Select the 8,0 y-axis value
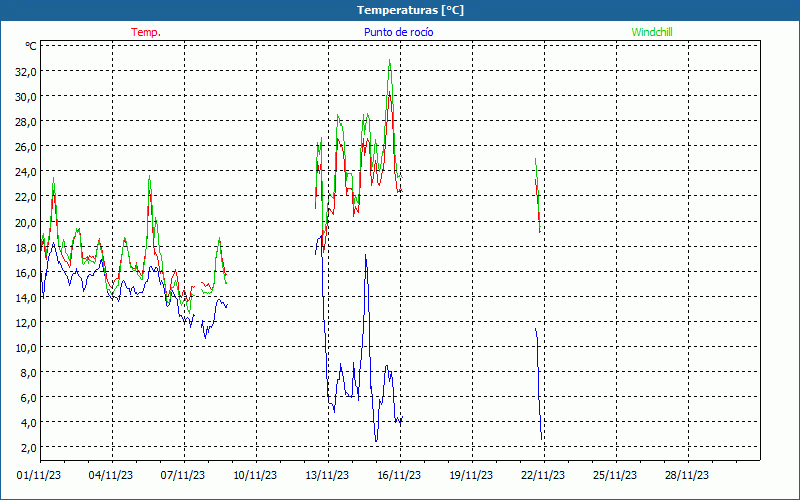Viewport: 800px width, 500px height. tap(28, 372)
